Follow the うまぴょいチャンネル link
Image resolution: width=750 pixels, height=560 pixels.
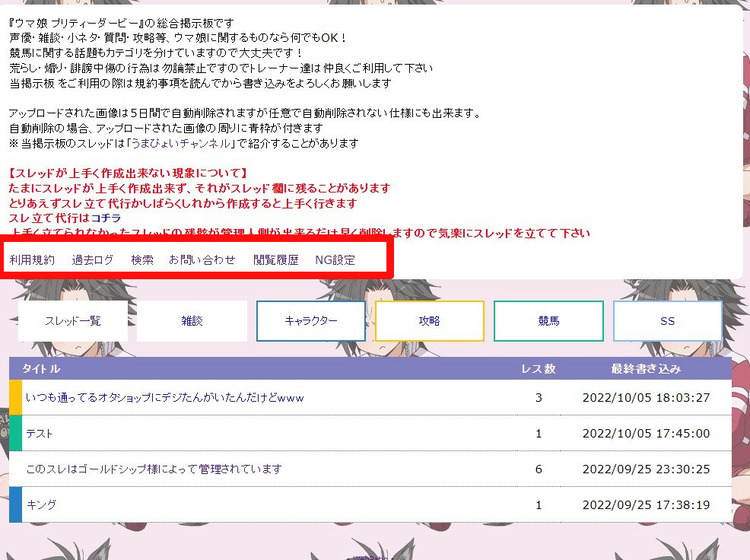[x=181, y=143]
